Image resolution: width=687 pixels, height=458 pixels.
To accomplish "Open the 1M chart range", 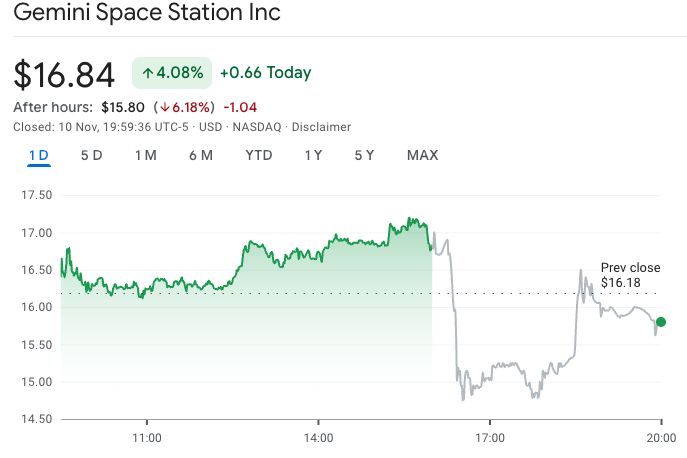I will (x=146, y=155).
